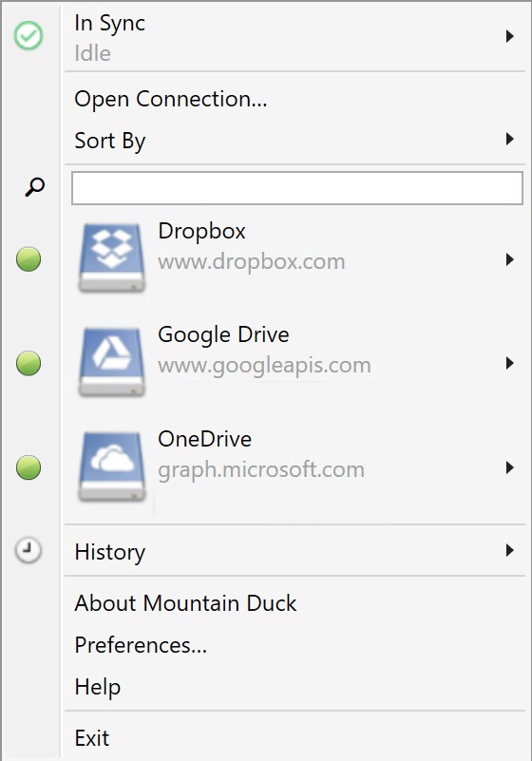Expand the In Sync submenu arrow
Screen dimensions: 532x761
point(509,36)
